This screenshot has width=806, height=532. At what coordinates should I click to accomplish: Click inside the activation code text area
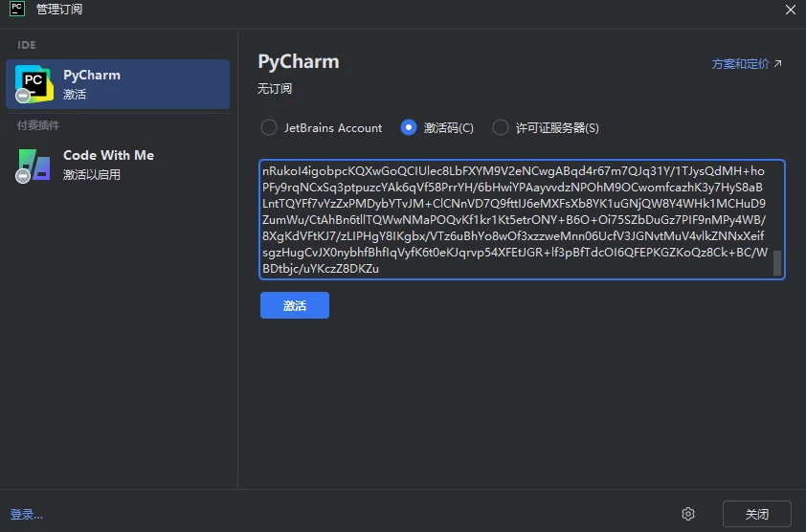(x=522, y=219)
